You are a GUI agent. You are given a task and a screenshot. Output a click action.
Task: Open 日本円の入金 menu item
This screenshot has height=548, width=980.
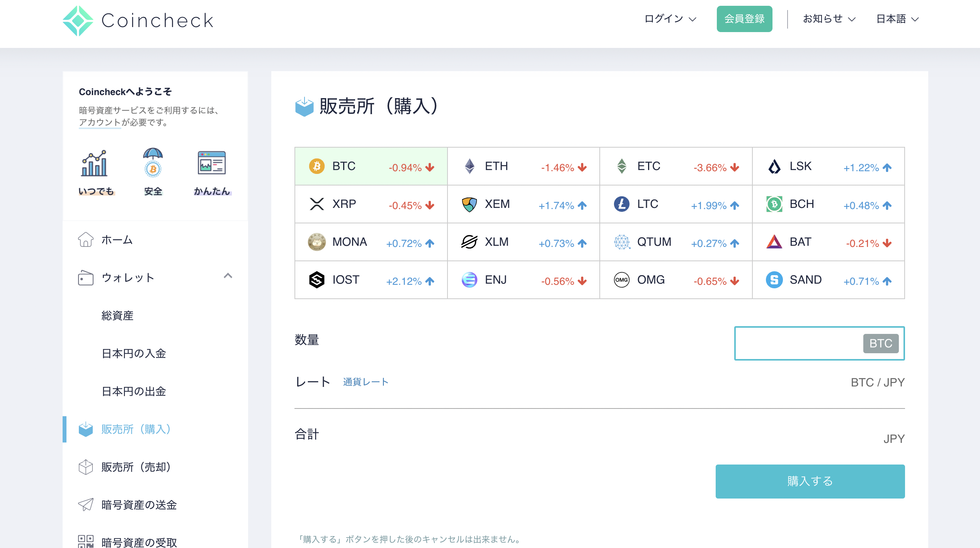(134, 354)
